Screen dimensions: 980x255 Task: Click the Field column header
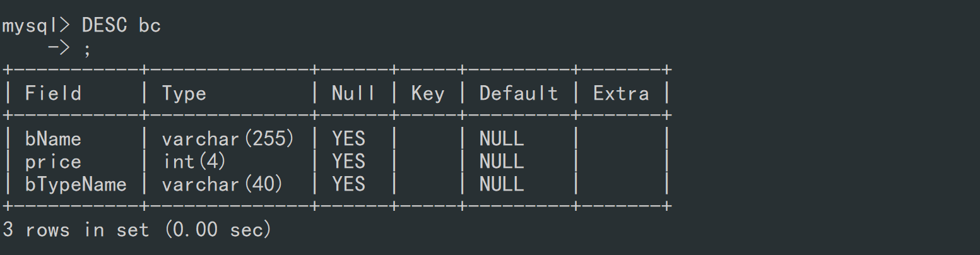click(x=54, y=93)
